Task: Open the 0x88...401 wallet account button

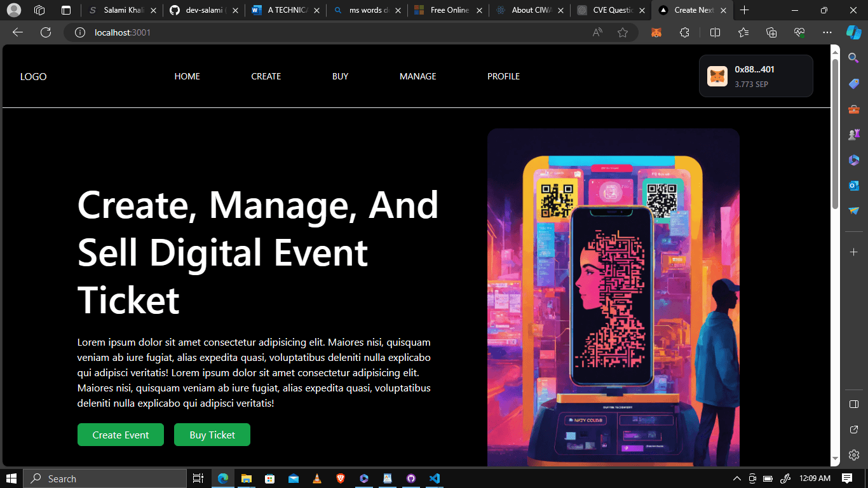Action: (756, 76)
